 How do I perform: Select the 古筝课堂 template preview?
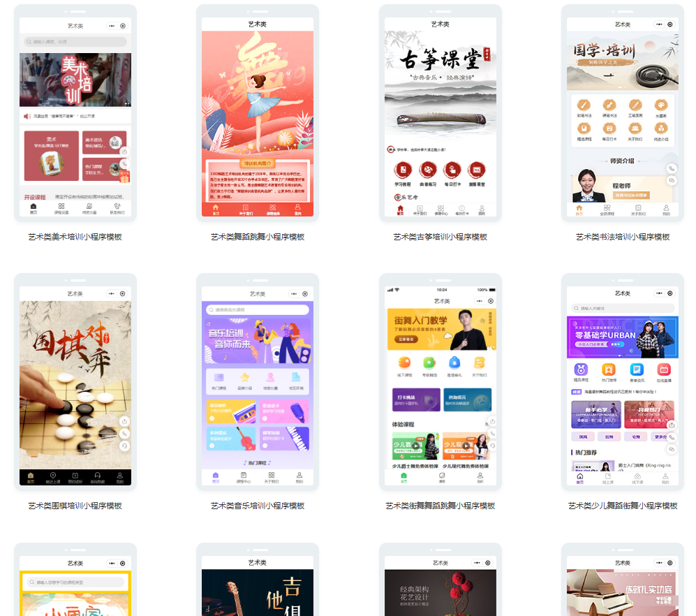(x=440, y=113)
